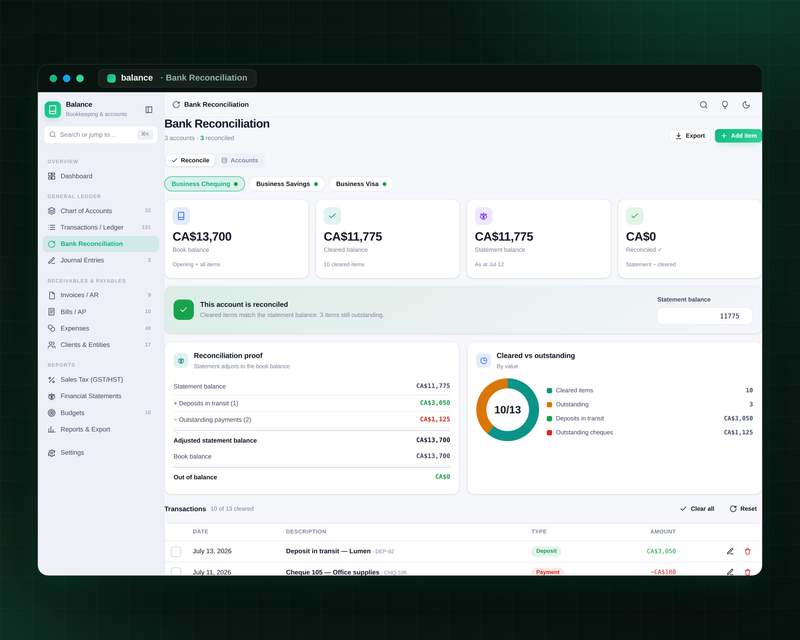Select Bank Reconciliation in sidebar
This screenshot has width=800, height=640.
[x=101, y=244]
